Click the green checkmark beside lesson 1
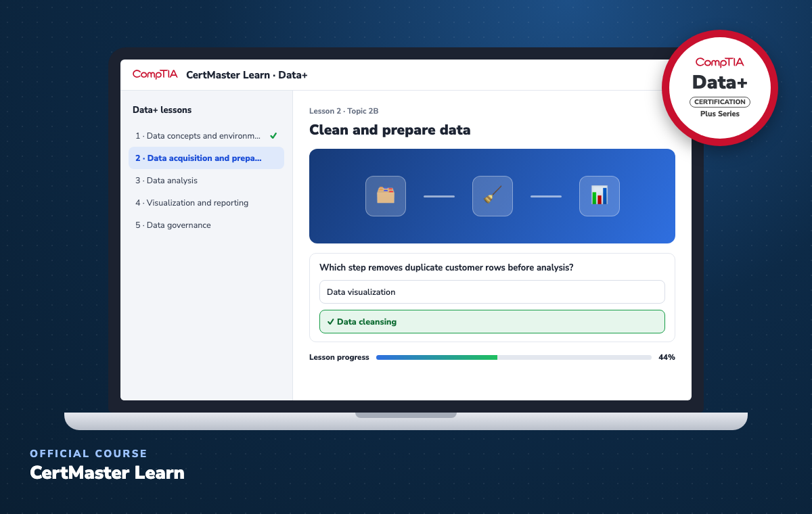 coord(273,136)
